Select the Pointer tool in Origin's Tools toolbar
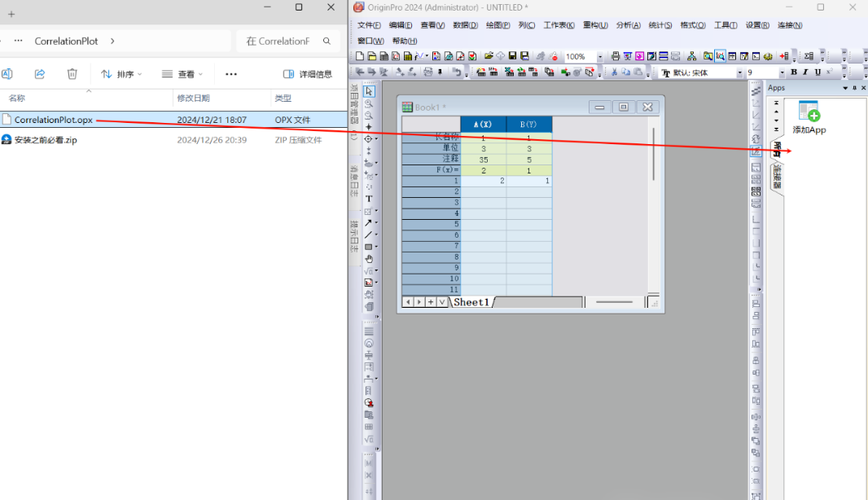Image resolution: width=868 pixels, height=500 pixels. pyautogui.click(x=369, y=91)
